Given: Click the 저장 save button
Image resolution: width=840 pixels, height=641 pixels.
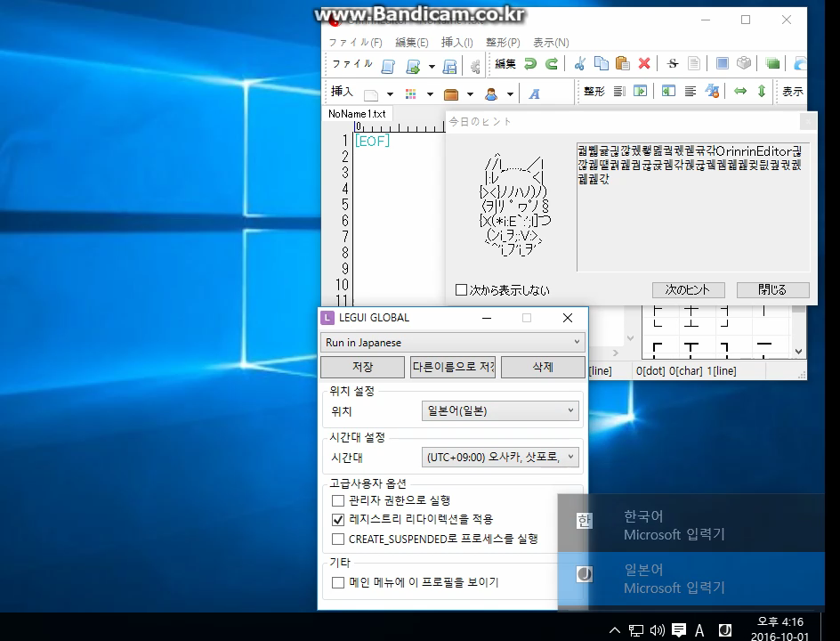Looking at the screenshot, I should [362, 367].
